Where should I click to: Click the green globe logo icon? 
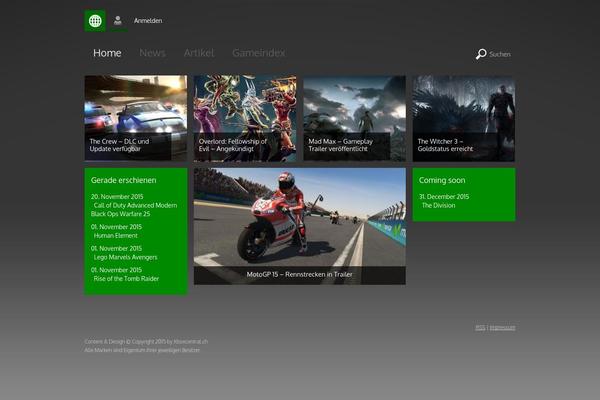(x=95, y=21)
